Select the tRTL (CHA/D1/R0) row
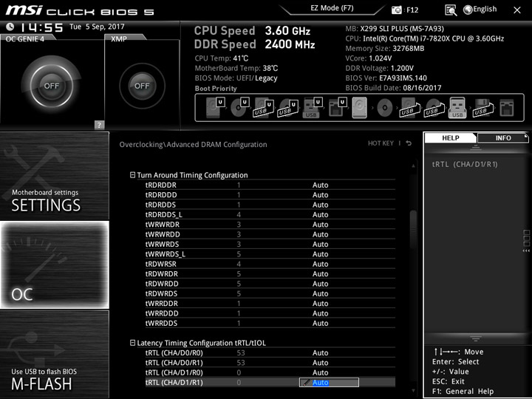Screen dimensions: 532x399 (x=270, y=372)
